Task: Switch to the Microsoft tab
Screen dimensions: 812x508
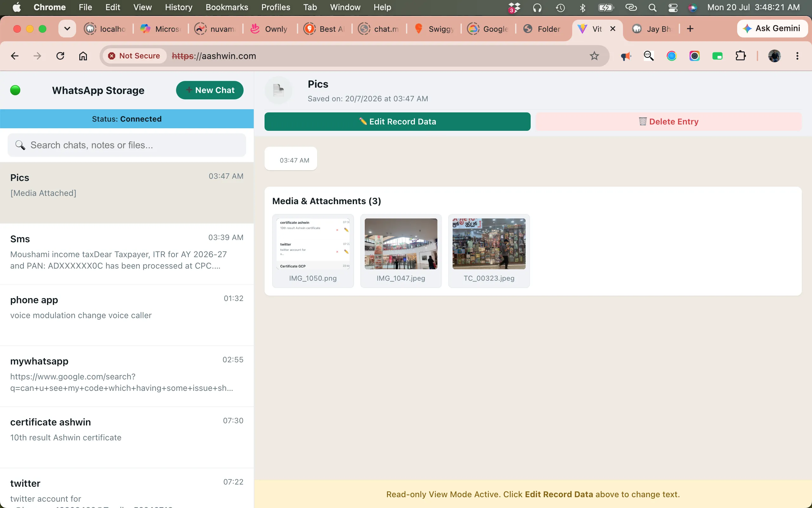Action: (160, 29)
